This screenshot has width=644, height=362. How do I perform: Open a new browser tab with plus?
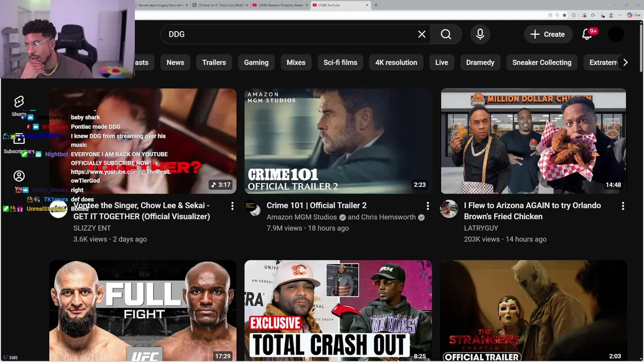tap(376, 5)
